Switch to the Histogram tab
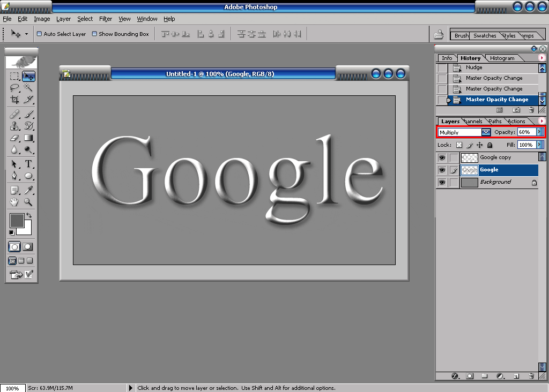Image resolution: width=549 pixels, height=392 pixels. (502, 58)
